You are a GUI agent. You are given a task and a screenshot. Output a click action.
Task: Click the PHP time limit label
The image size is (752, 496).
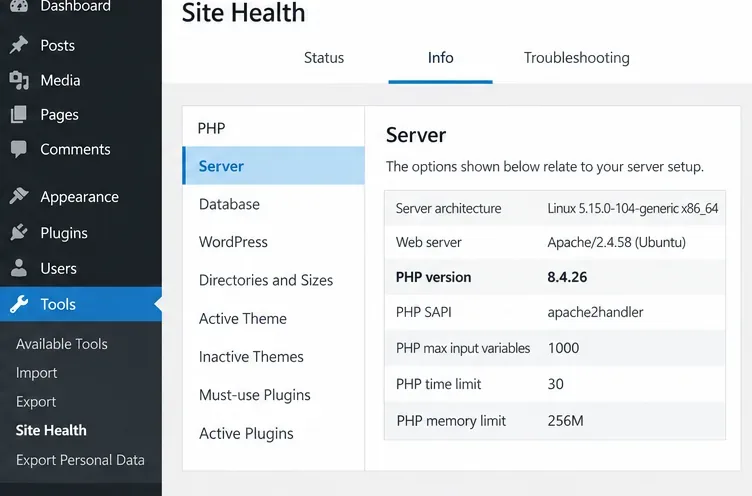pos(438,384)
